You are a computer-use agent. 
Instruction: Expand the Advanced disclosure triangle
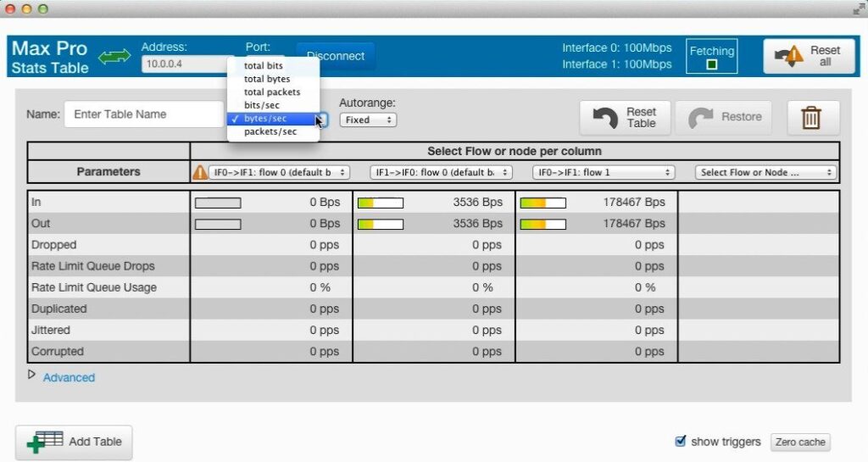(32, 375)
